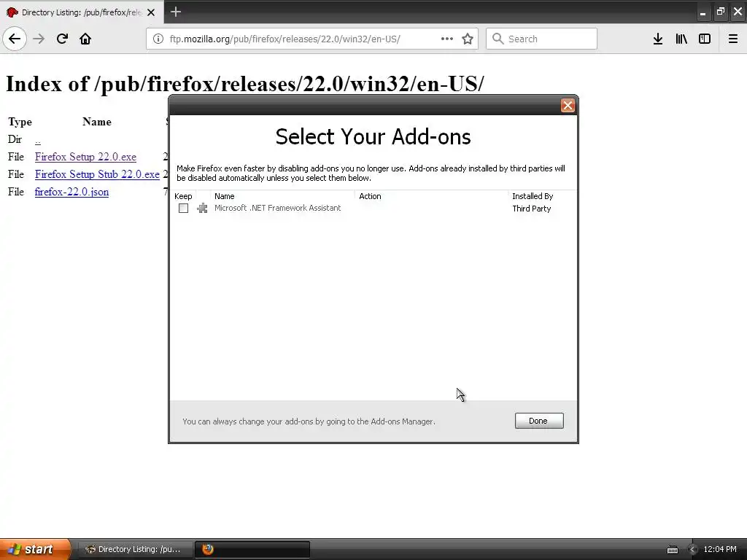Reload the current page
The image size is (747, 560).
click(62, 39)
